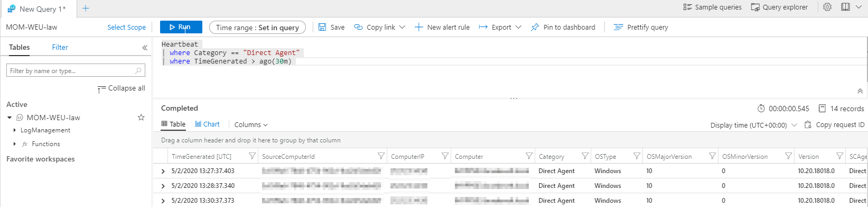868x207 pixels.
Task: Expand the Functions node
Action: [x=14, y=144]
